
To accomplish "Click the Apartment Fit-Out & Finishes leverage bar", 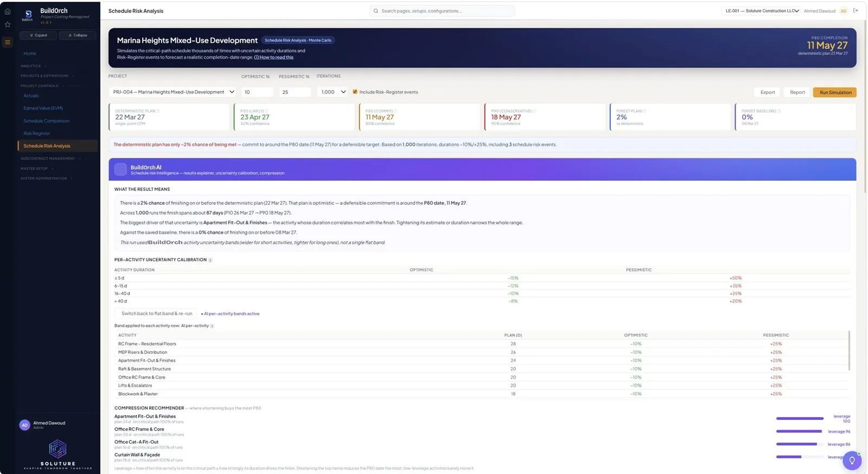I will tap(800, 419).
